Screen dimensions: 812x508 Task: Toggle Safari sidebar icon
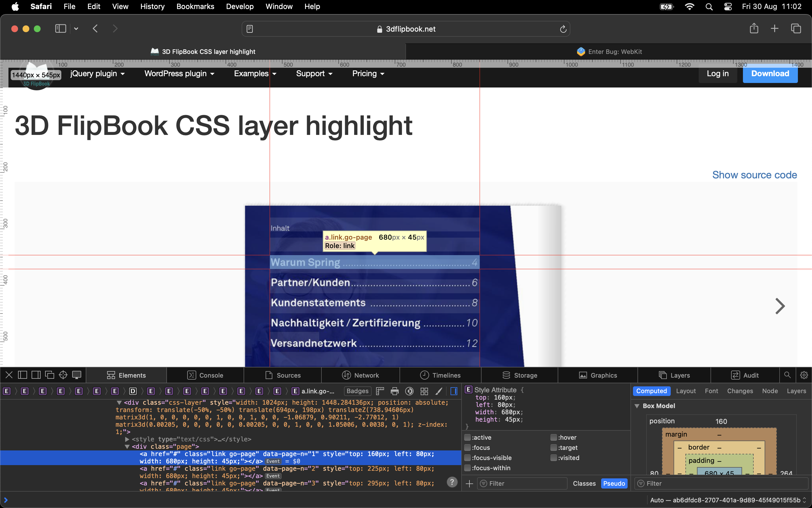click(60, 29)
